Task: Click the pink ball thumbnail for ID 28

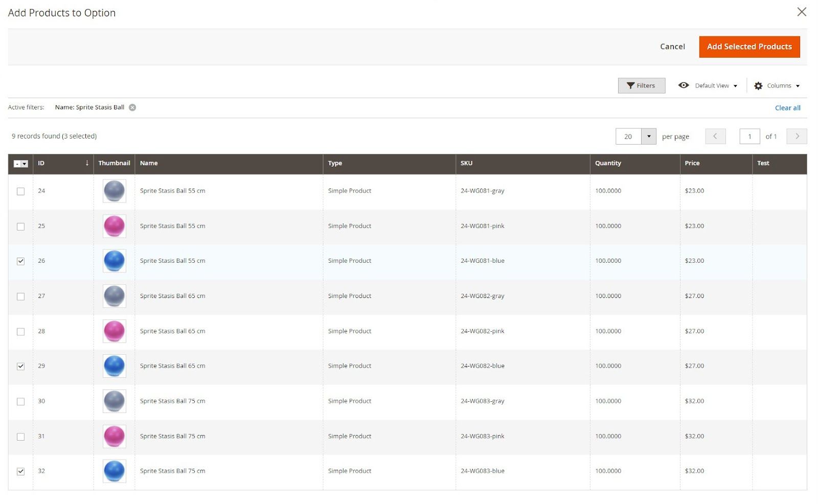Action: click(115, 332)
